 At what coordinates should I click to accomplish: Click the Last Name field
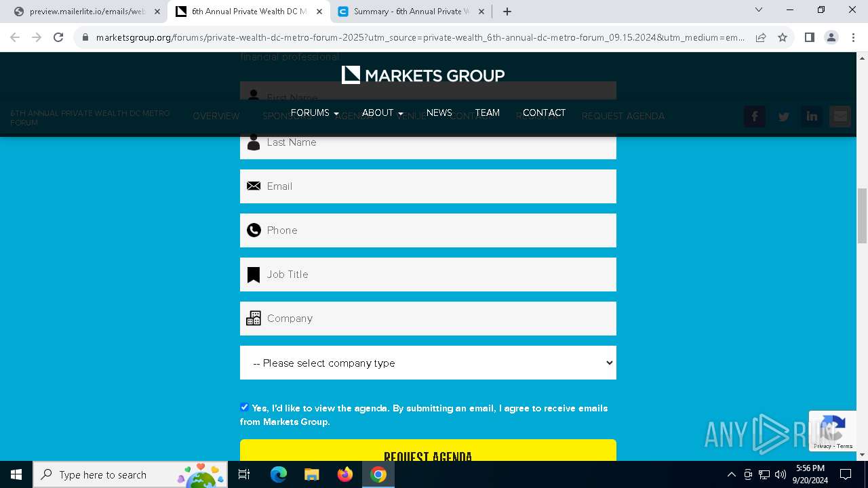pos(428,142)
